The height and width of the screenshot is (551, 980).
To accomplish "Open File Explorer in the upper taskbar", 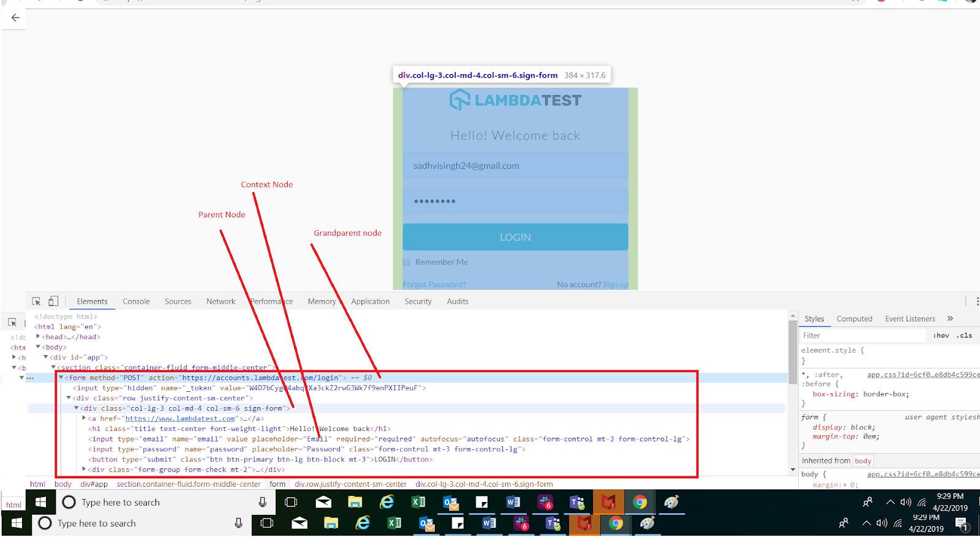I will 355,502.
